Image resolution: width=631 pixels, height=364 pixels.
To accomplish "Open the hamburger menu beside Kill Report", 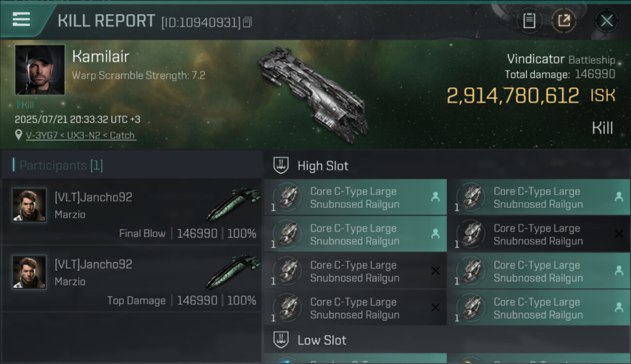I will point(21,19).
